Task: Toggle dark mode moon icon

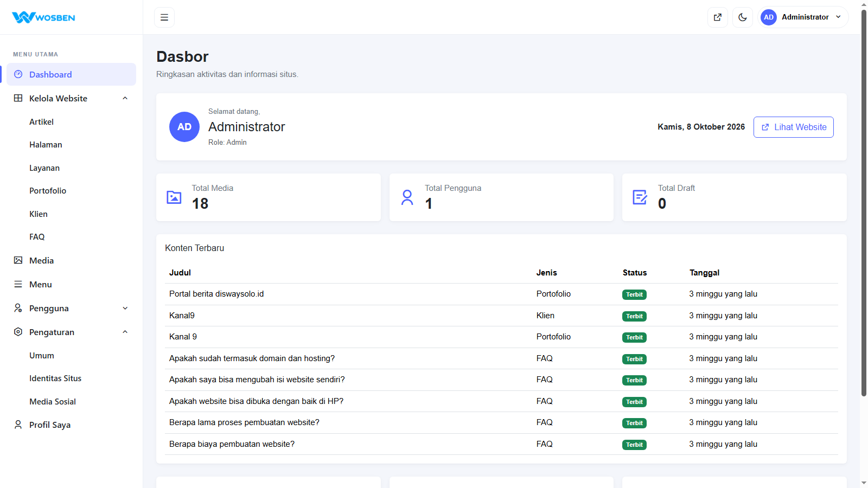Action: point(743,17)
